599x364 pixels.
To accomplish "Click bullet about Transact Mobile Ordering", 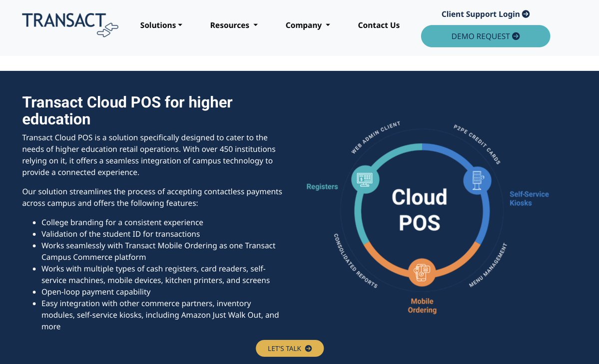I will pos(158,251).
